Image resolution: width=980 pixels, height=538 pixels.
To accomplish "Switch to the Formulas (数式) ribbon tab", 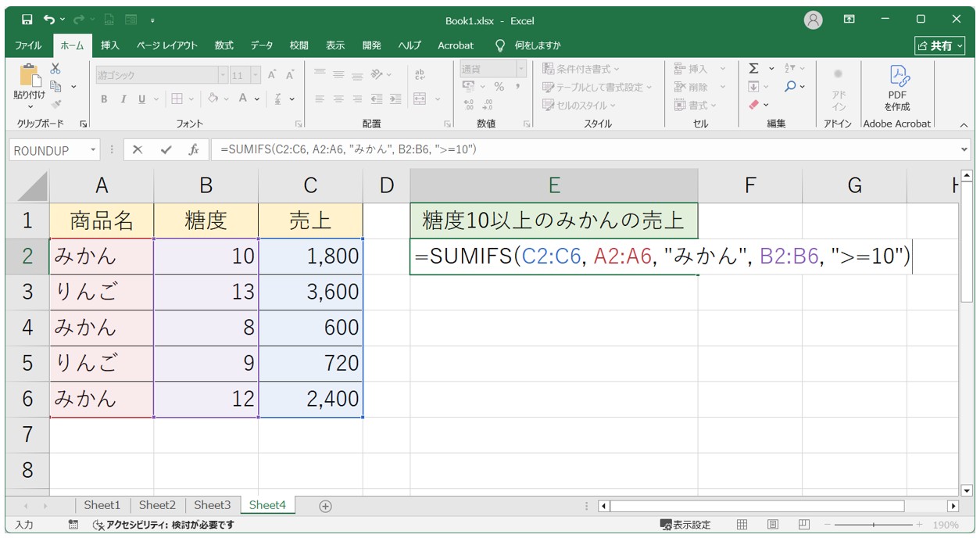I will (x=224, y=45).
